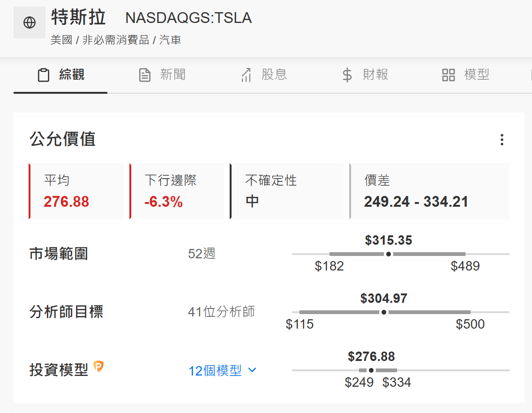532x413 pixels.
Task: Switch to the 綜觀 tab
Action: 60,75
